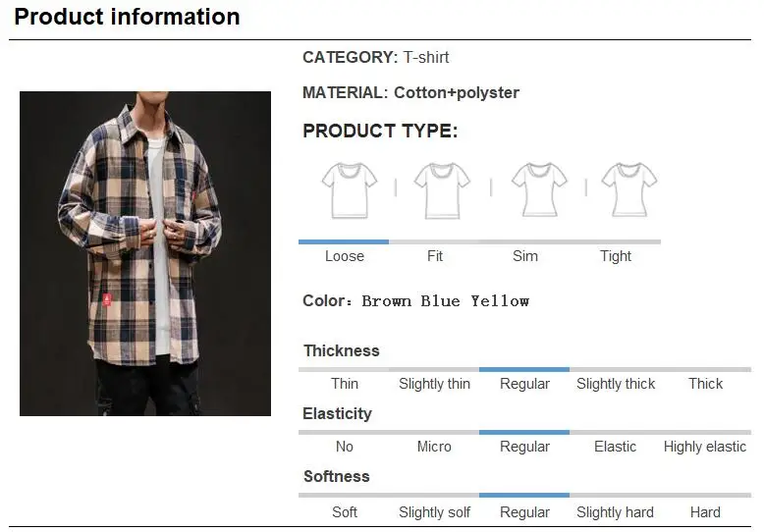Select the Loose label under product type
Screen dimensions: 764x532
pyautogui.click(x=345, y=256)
